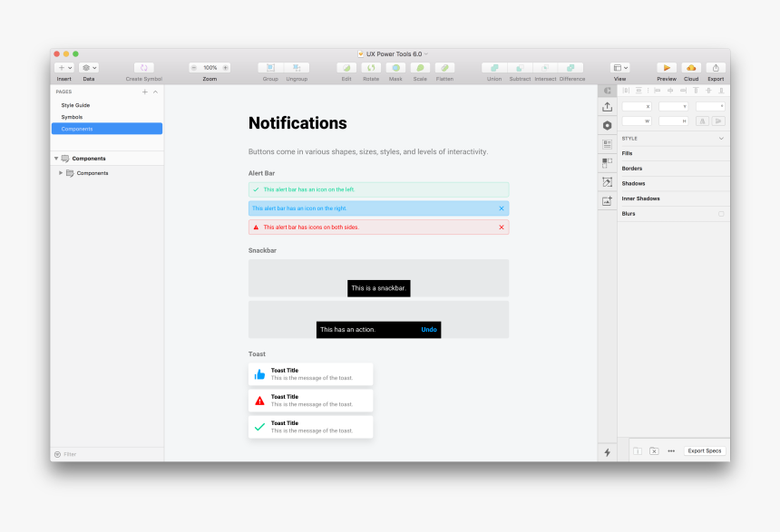Open the Data toolbar dropdown
The width and height of the screenshot is (780, 532).
tap(89, 68)
